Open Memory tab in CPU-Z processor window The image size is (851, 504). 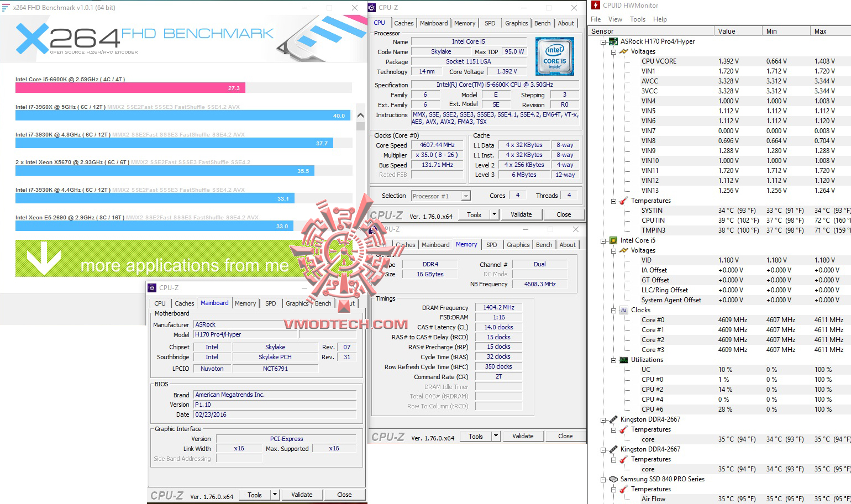tap(465, 23)
